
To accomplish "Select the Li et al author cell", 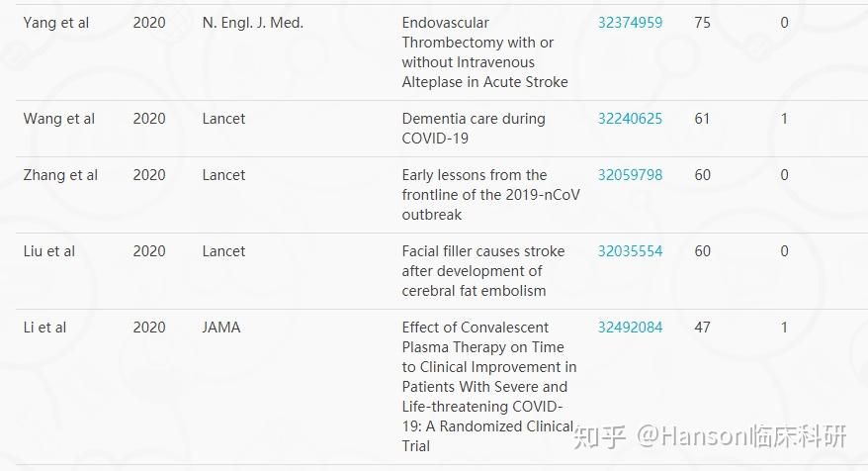I will click(44, 328).
